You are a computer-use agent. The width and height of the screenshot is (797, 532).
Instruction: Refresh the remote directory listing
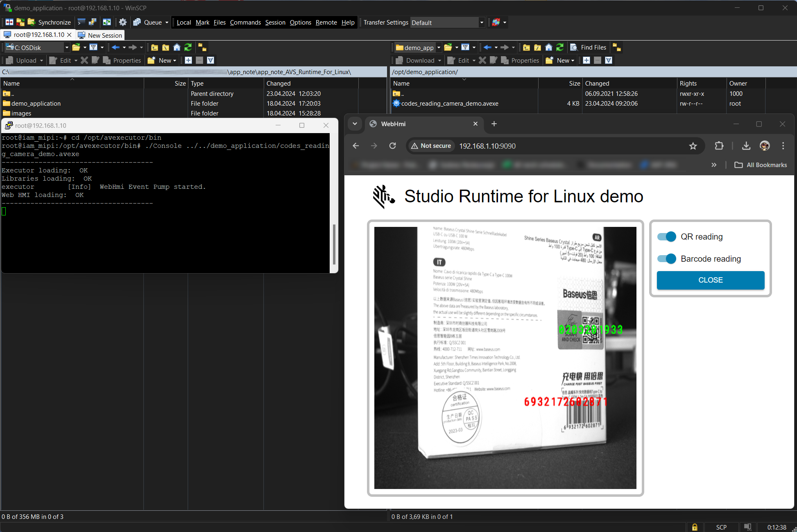click(560, 48)
